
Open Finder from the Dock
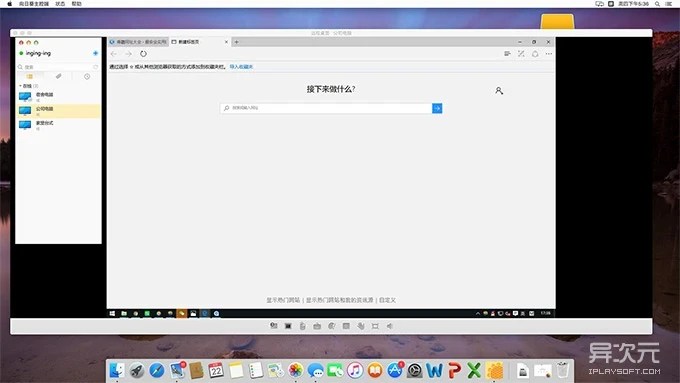click(x=117, y=370)
